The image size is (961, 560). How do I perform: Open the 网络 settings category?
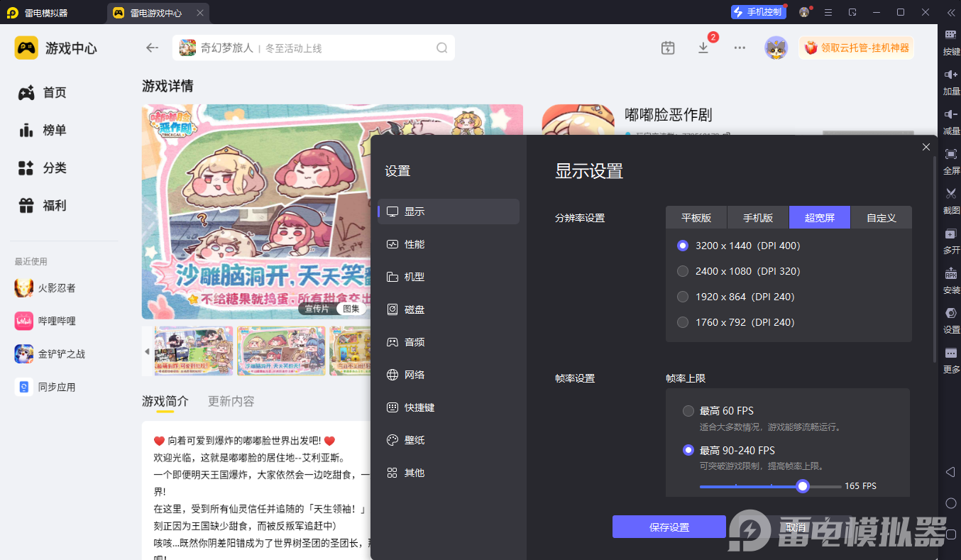[x=449, y=375]
